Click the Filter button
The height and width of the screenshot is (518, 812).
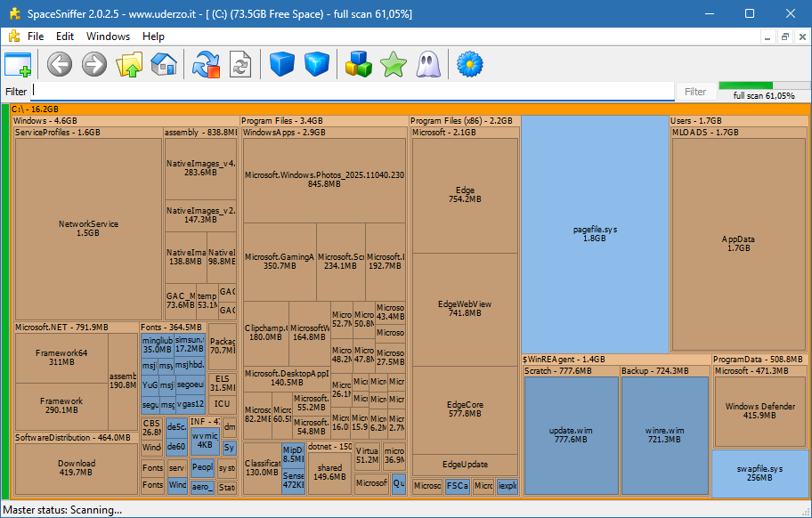click(x=695, y=92)
